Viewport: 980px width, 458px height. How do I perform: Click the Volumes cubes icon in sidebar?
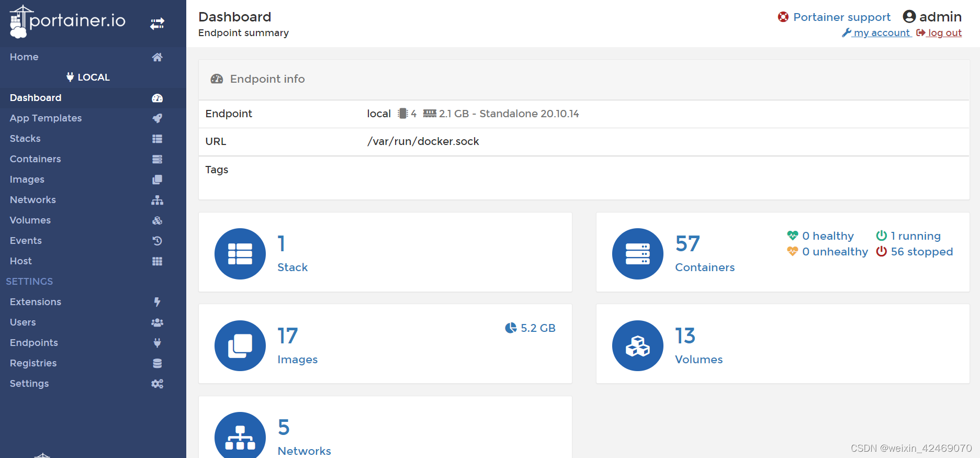tap(157, 220)
